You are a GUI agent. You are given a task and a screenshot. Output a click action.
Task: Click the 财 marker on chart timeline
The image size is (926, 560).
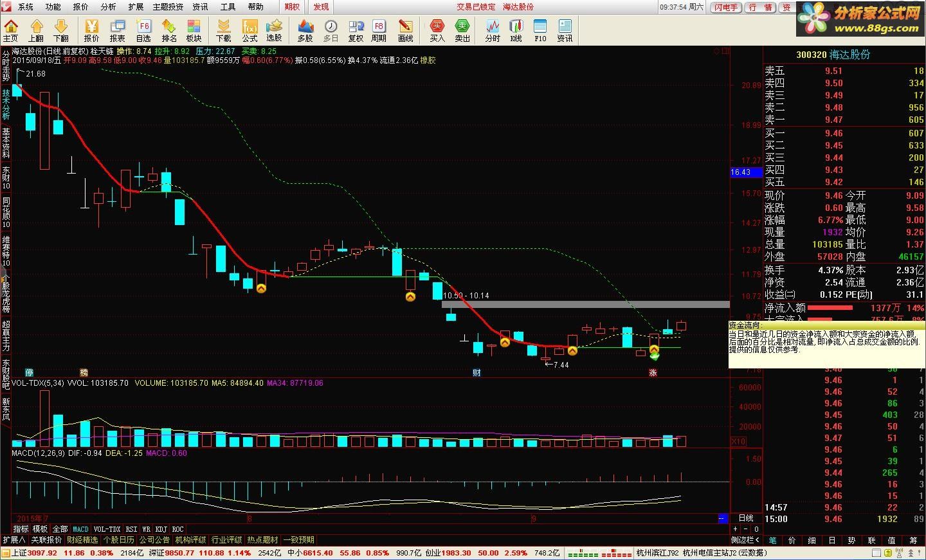pyautogui.click(x=477, y=373)
